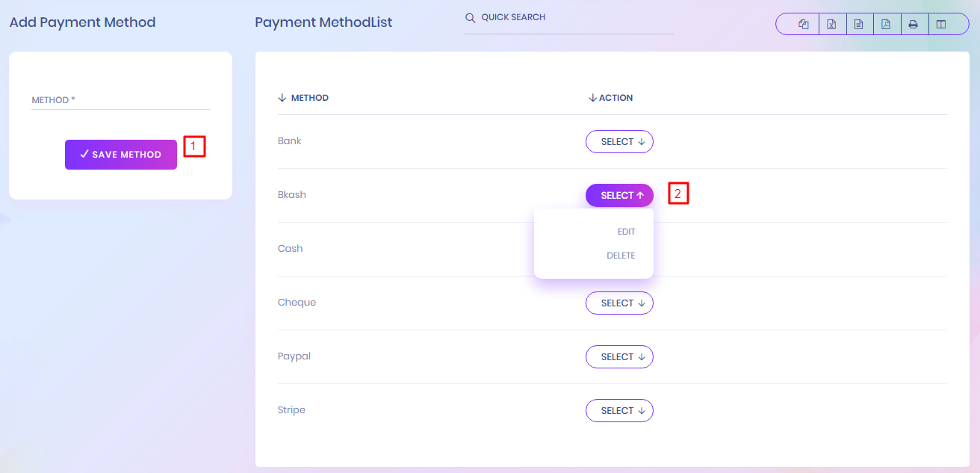980x473 pixels.
Task: Sort by Method column arrow
Action: (282, 98)
